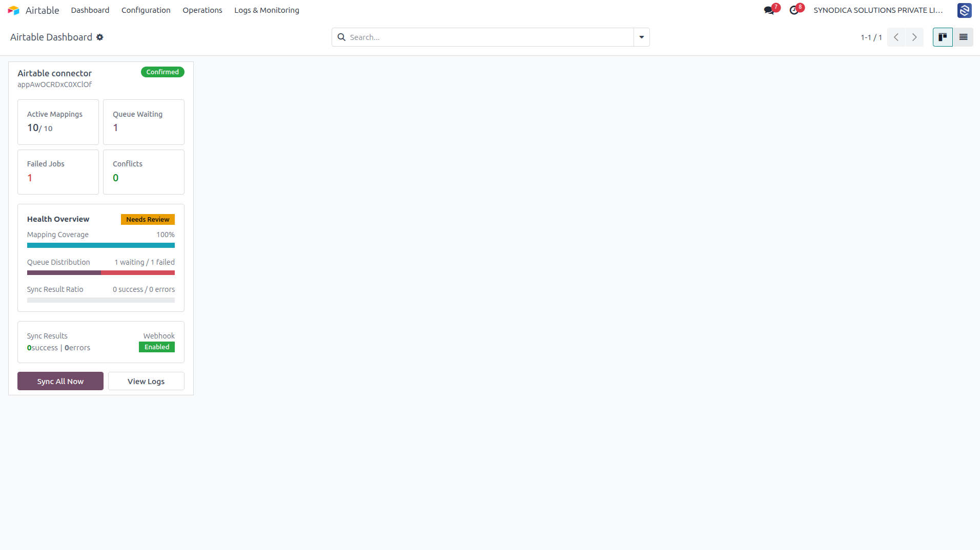Image resolution: width=980 pixels, height=550 pixels.
Task: Open the chat messages notification icon
Action: [769, 10]
